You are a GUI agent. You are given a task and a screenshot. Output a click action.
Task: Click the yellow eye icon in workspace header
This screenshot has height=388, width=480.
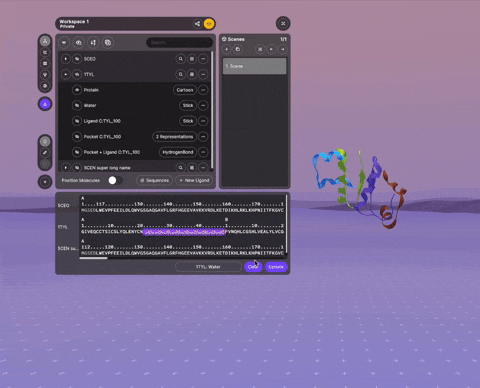[209, 24]
